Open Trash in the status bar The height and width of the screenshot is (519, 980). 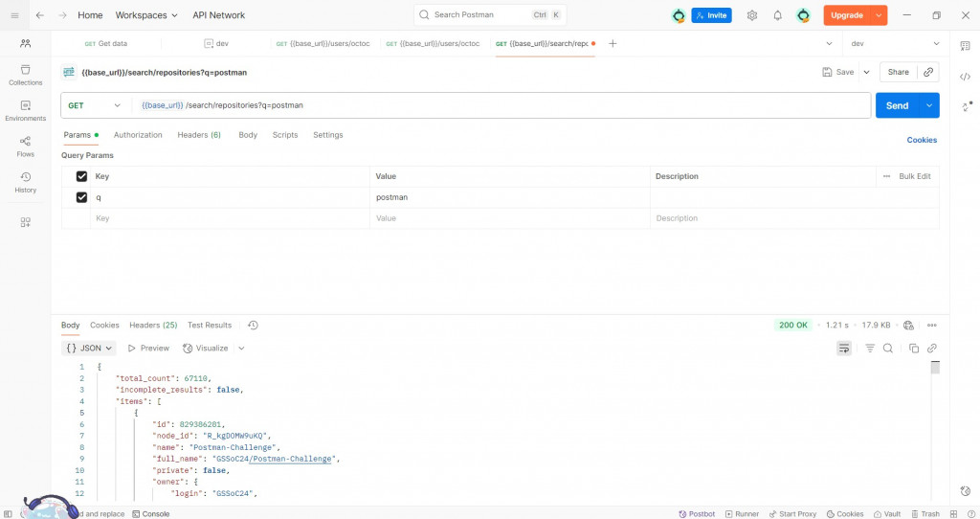click(925, 514)
